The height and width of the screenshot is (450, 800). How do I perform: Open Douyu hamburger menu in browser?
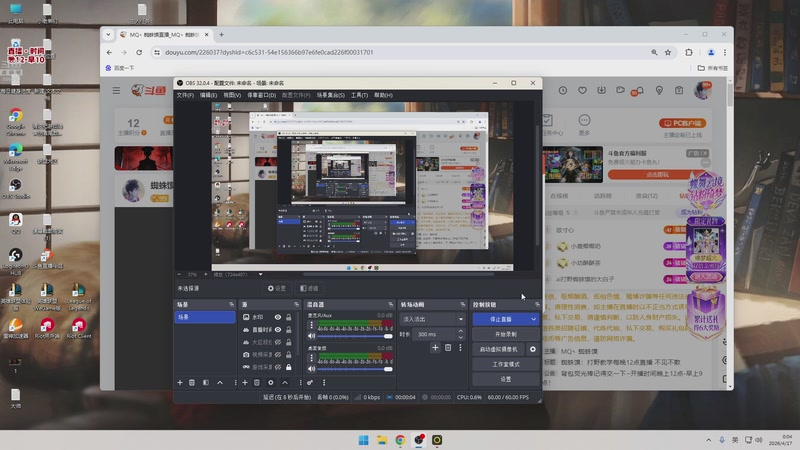coord(116,90)
